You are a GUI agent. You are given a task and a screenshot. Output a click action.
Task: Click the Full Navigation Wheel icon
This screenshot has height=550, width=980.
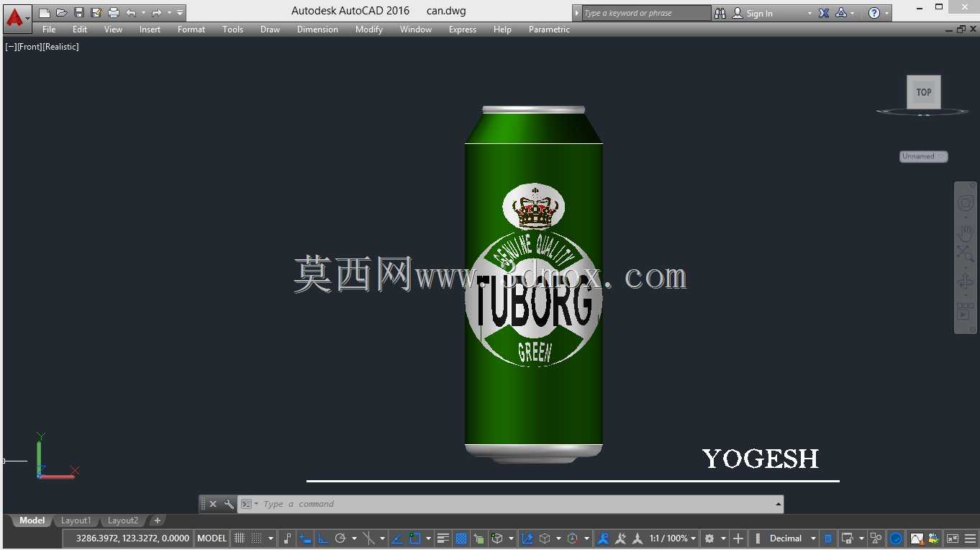click(x=965, y=204)
